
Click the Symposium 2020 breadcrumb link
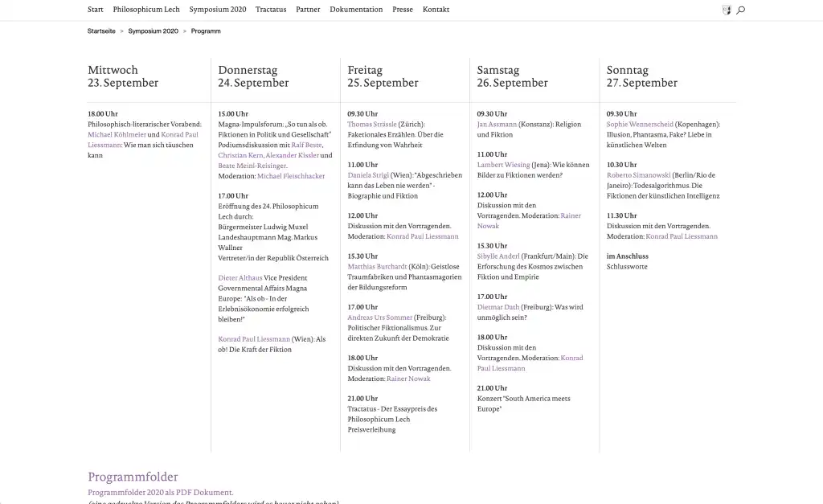coord(153,31)
